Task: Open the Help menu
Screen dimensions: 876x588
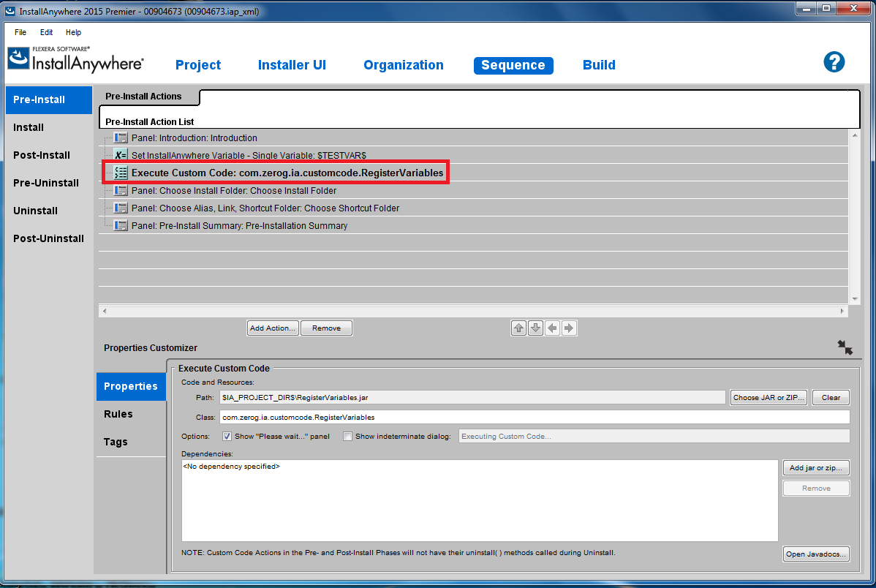Action: (73, 32)
